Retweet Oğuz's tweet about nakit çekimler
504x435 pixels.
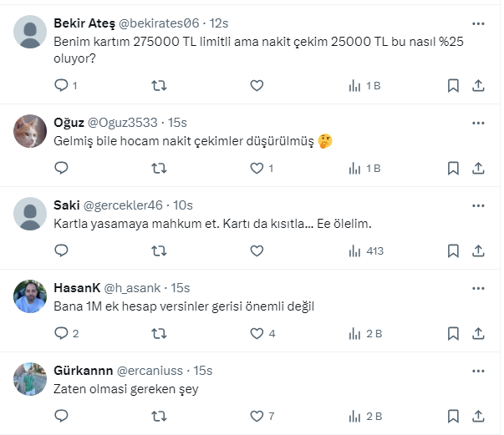159,168
